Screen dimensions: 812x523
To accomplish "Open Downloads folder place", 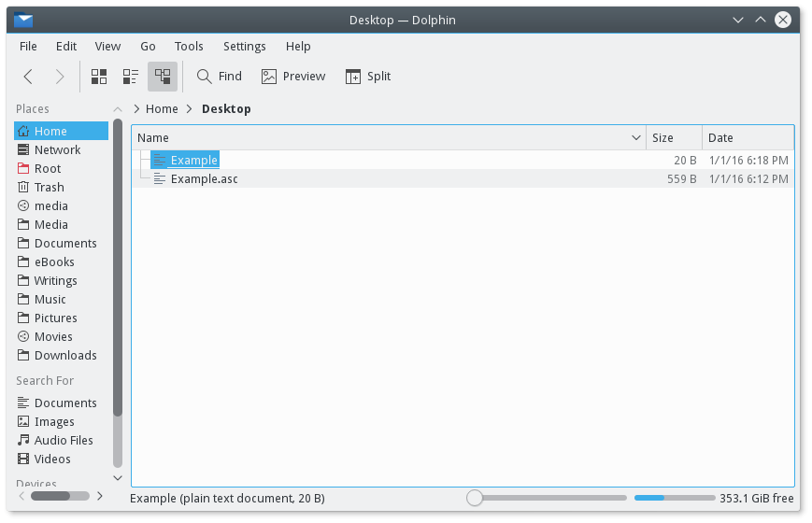I will pyautogui.click(x=61, y=355).
